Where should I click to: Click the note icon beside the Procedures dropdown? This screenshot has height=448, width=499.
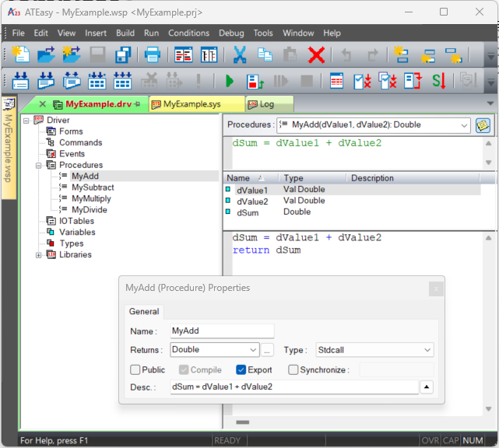coord(483,125)
